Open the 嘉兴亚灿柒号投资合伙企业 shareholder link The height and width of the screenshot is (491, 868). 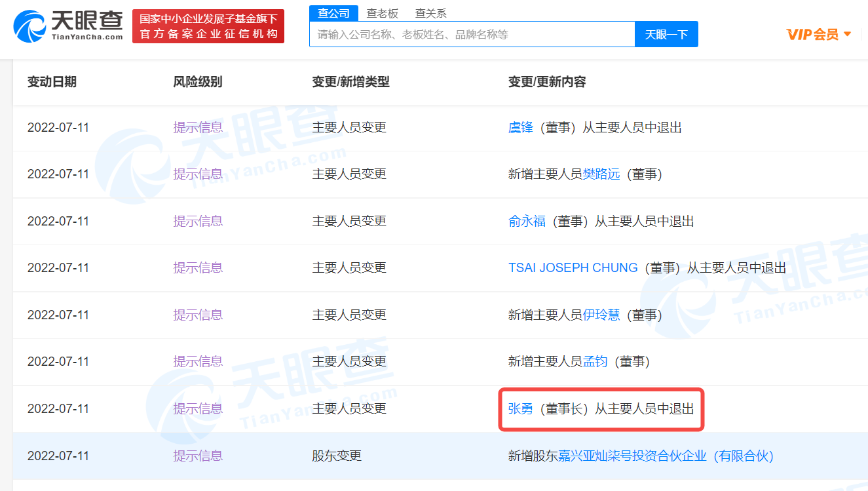tap(666, 456)
